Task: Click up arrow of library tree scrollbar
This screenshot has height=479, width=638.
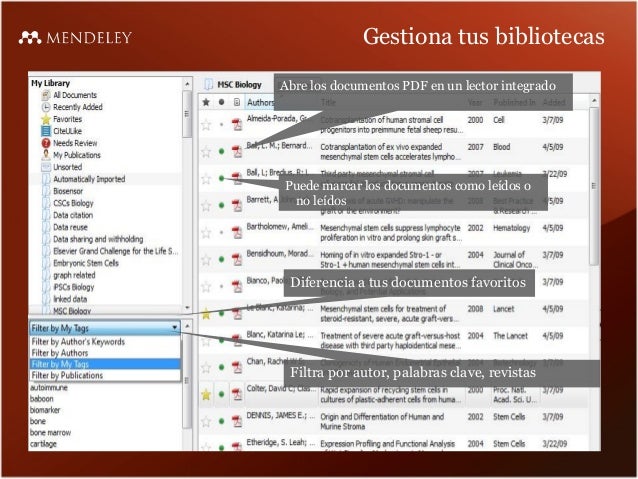Action: coord(187,84)
